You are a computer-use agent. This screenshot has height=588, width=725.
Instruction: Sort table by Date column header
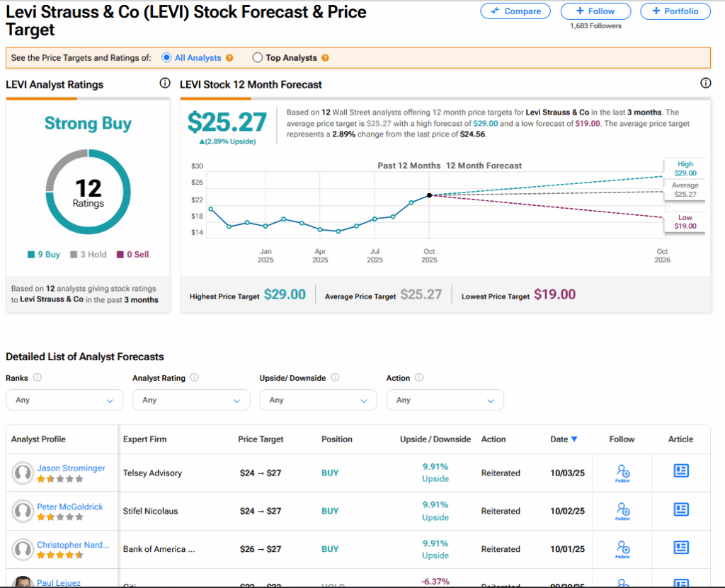tap(564, 439)
